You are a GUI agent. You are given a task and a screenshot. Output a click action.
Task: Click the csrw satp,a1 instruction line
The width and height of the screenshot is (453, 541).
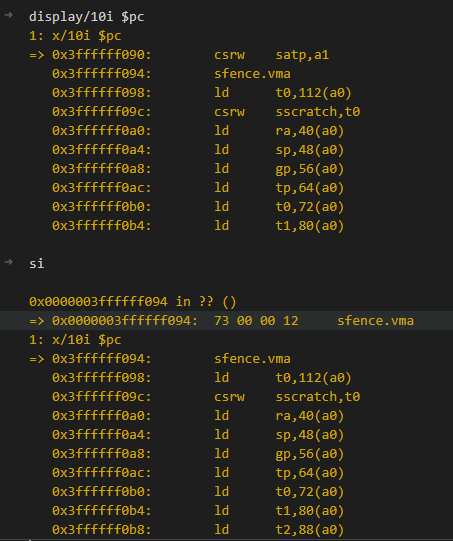179,55
